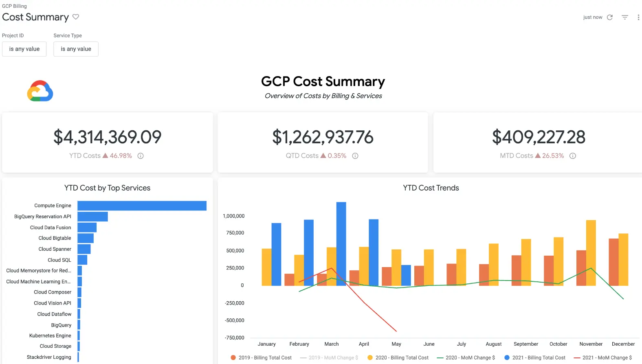Screen dimensions: 642x364
Task: Click the March 2021 blue bar
Action: click(x=341, y=243)
